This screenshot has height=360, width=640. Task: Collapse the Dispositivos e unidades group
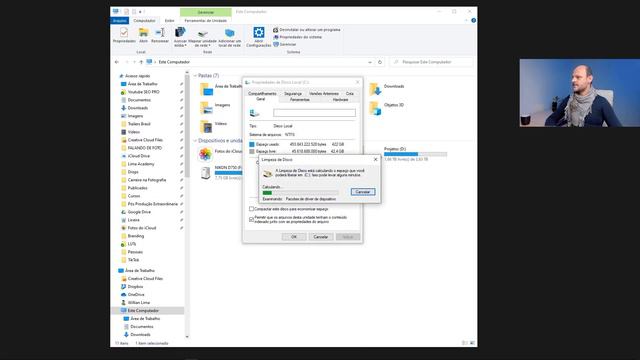coord(195,140)
